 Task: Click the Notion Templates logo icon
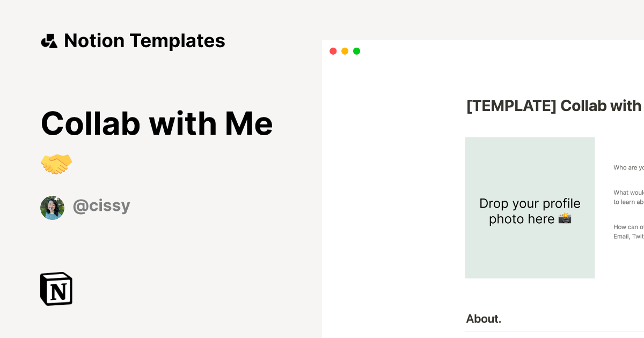click(49, 40)
